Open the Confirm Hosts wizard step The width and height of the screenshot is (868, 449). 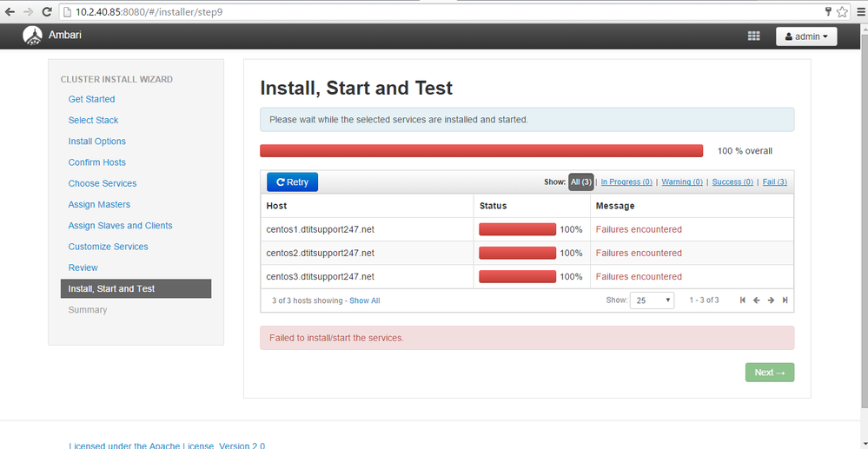96,162
